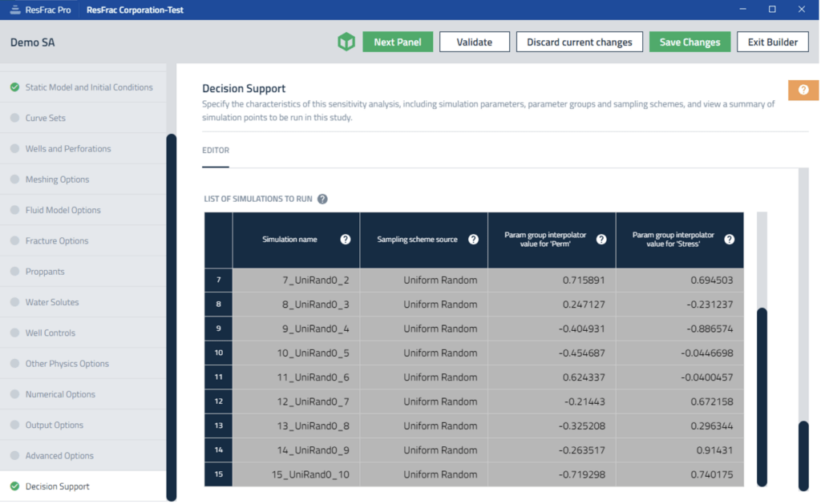This screenshot has height=504, width=821.
Task: Open the Fracture Options panel
Action: point(57,241)
